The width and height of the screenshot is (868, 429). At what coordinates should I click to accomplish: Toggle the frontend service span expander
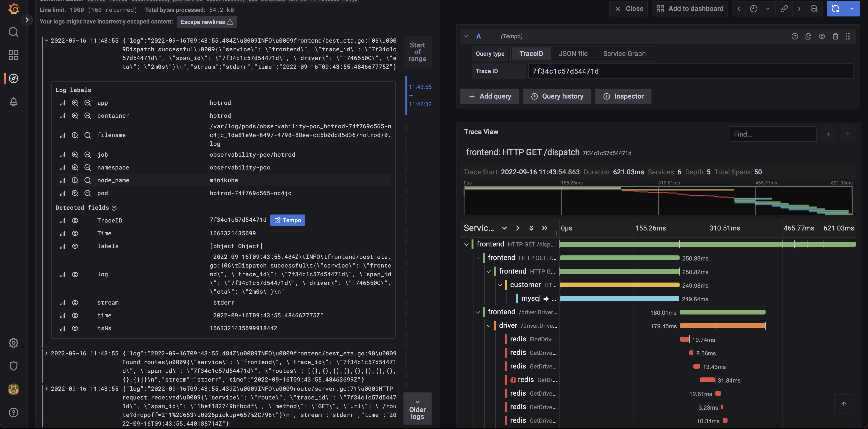pos(466,244)
